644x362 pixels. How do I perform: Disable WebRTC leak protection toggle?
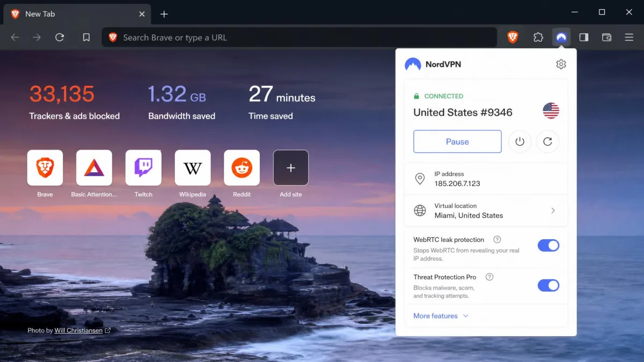click(548, 246)
